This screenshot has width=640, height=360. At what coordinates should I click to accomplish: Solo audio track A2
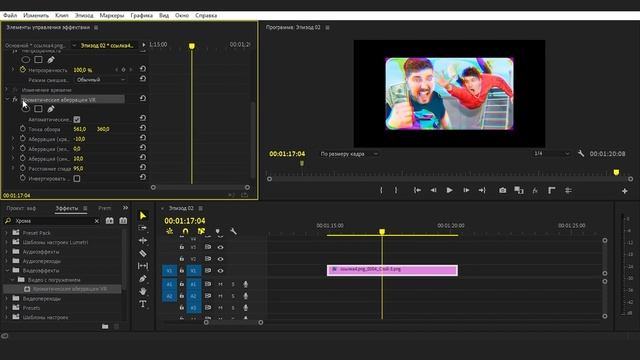tap(233, 296)
